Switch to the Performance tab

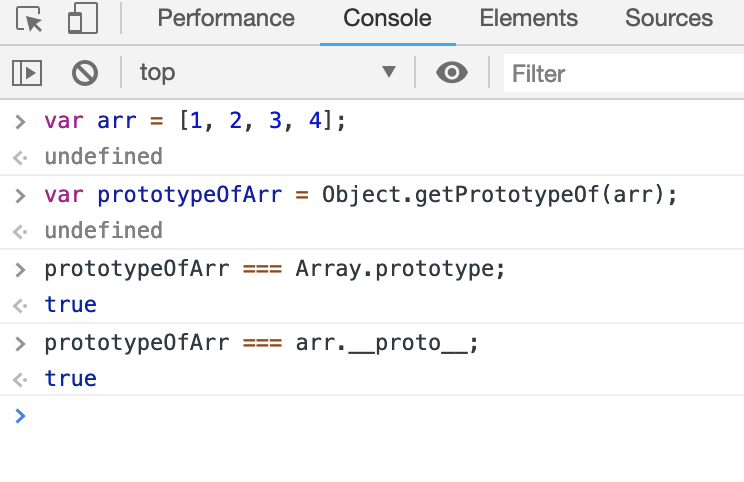(226, 18)
